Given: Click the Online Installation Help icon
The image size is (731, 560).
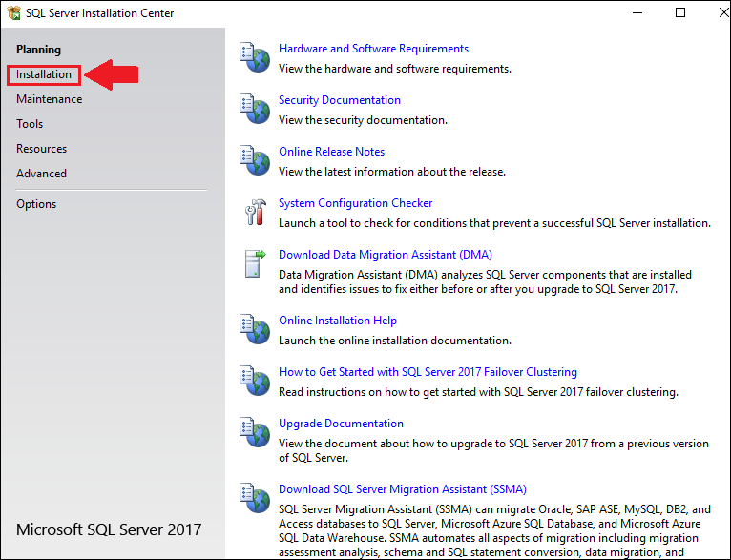Looking at the screenshot, I should click(255, 329).
